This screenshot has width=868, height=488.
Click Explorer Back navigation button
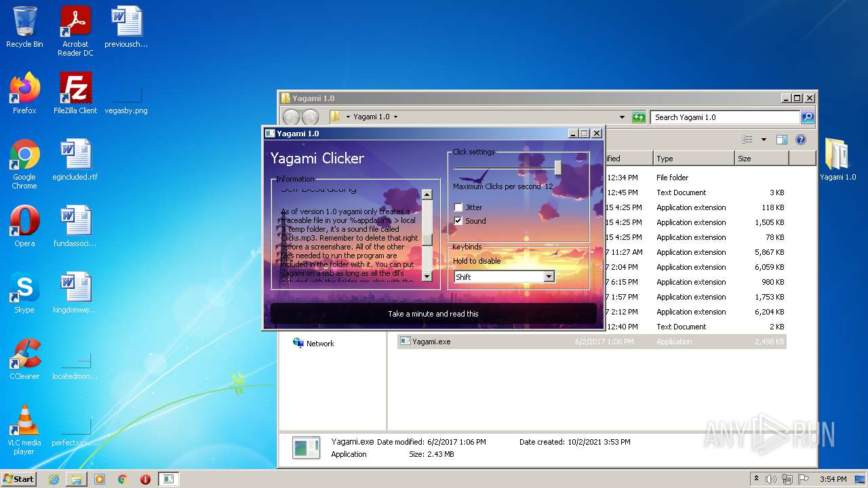(291, 117)
